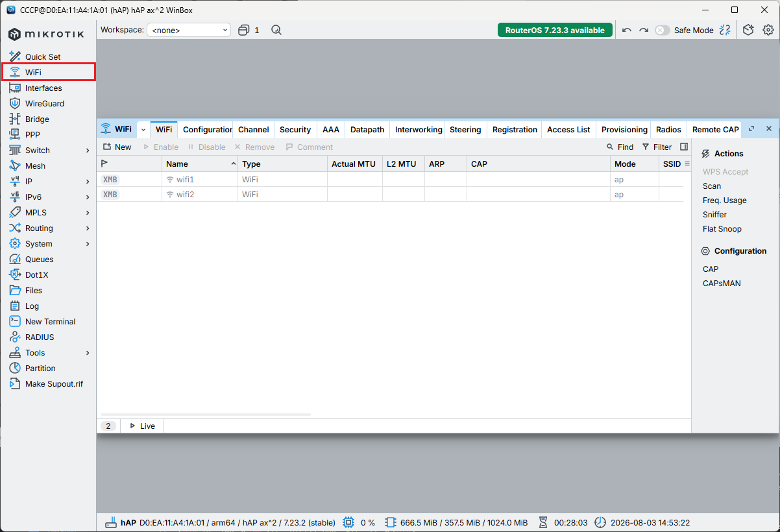Open the Partition section
Screen dimensions: 780x532
click(40, 368)
